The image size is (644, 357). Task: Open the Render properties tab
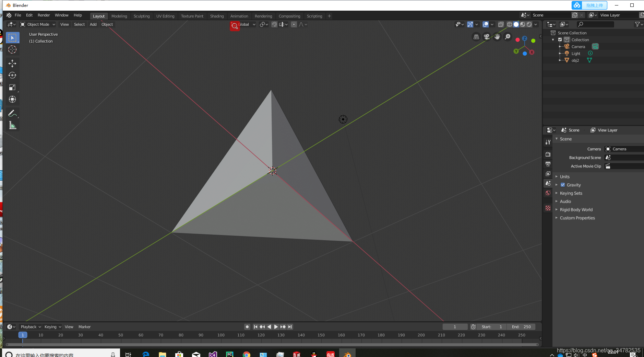(548, 154)
